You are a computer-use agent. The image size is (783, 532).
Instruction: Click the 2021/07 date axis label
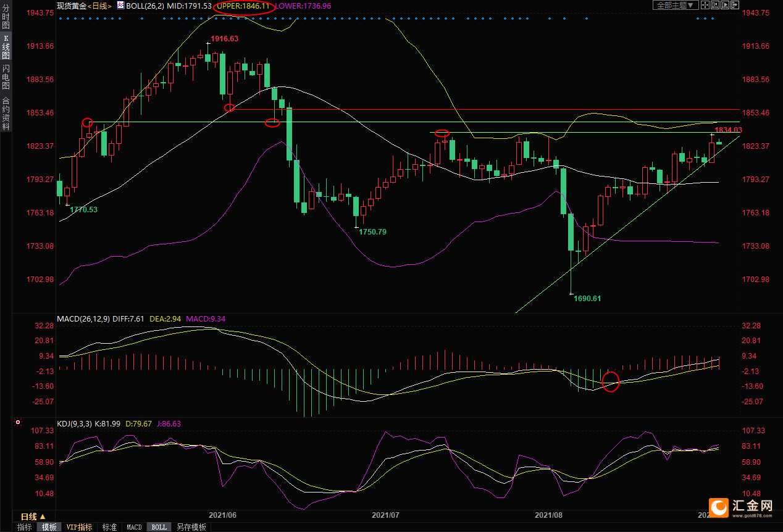click(387, 515)
